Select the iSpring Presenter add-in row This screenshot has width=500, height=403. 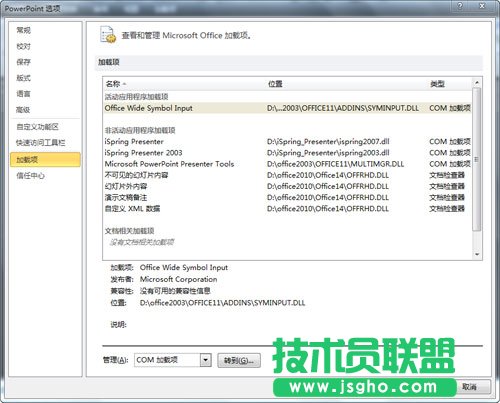(x=287, y=142)
